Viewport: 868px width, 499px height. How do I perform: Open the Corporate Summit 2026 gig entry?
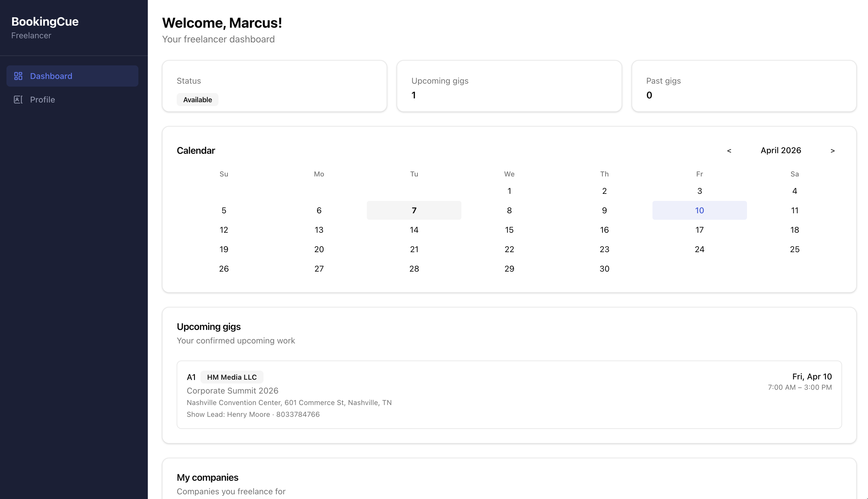point(233,390)
